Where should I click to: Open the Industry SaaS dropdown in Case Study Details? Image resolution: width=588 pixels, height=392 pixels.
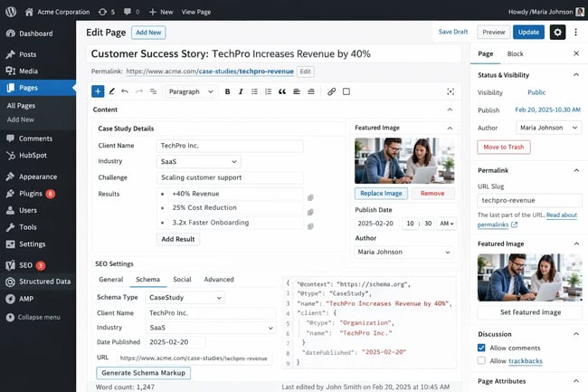tap(198, 162)
